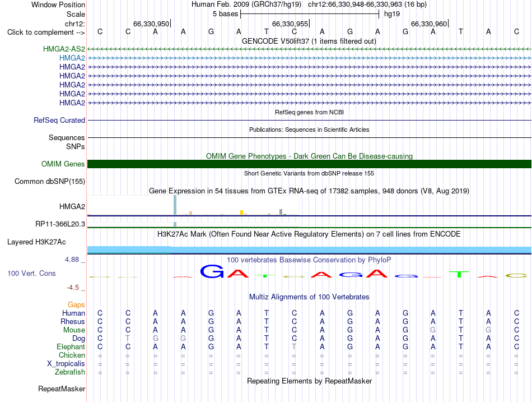Click the chr12:66,330,948-66,330,963 (16 bp) position title

(367, 4)
